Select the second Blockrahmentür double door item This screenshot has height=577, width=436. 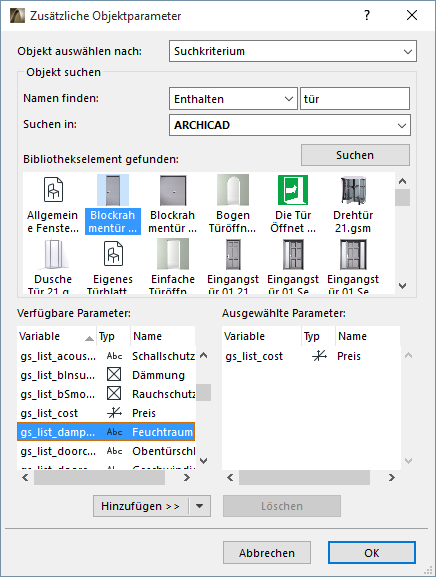pos(173,205)
